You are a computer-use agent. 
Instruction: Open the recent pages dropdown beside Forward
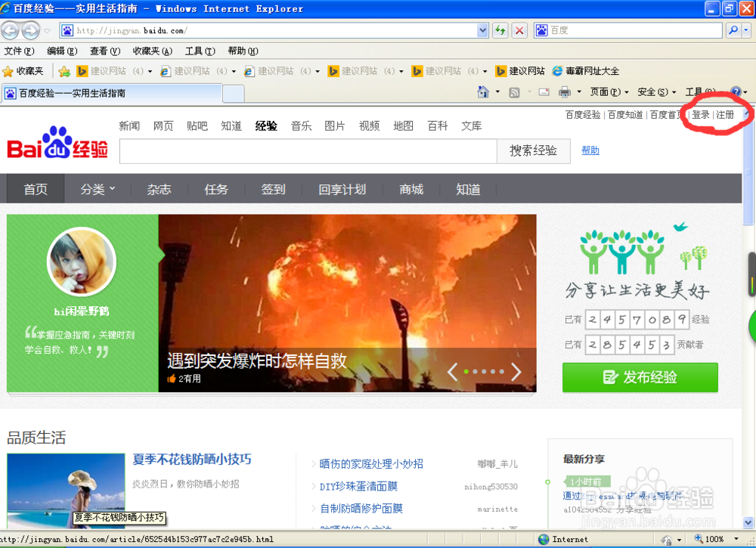(x=47, y=31)
